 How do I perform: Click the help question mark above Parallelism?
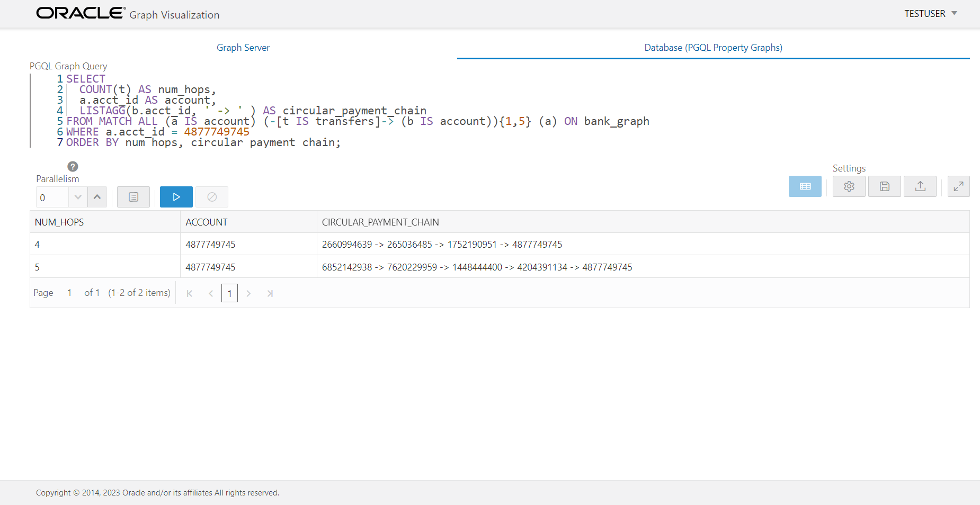[73, 166]
